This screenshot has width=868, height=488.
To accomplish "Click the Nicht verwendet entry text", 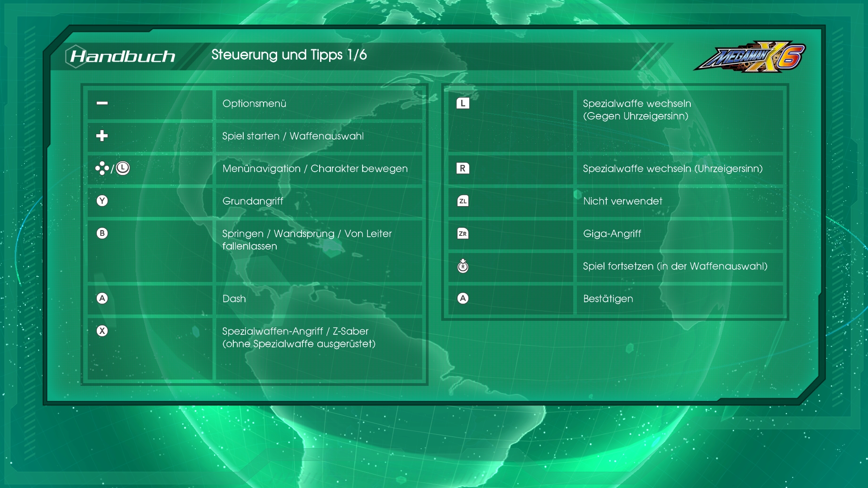I will 623,201.
